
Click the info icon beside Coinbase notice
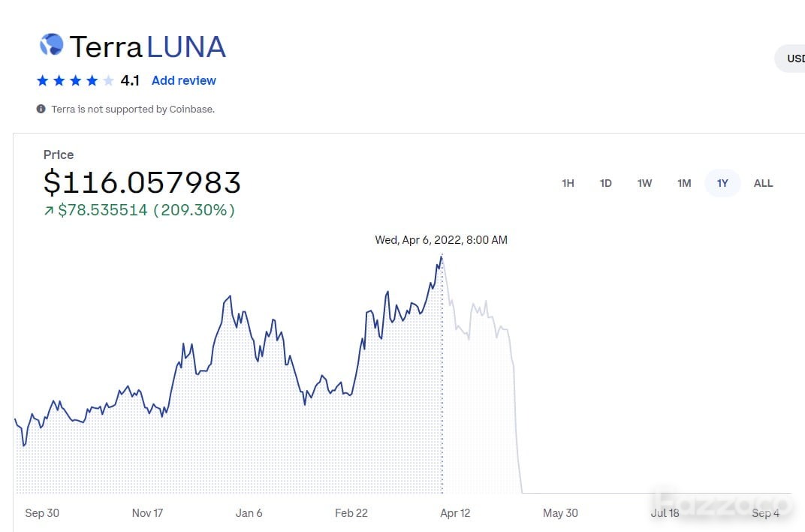(x=41, y=109)
